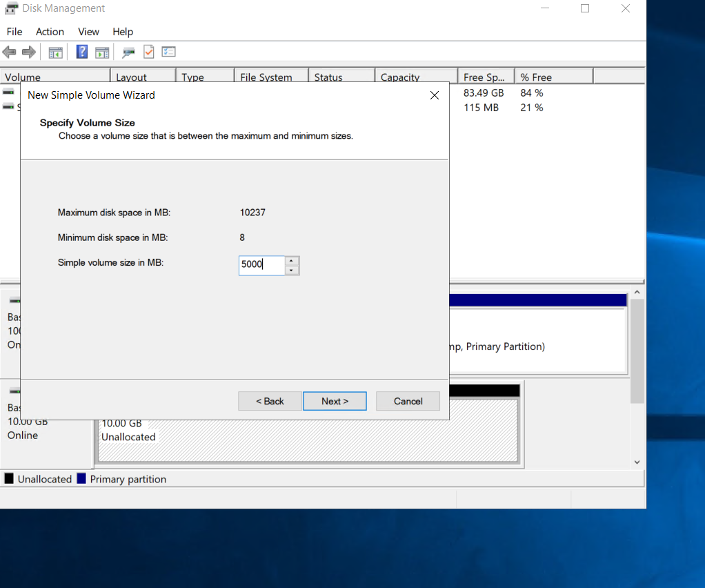Screen dimensions: 705x588
Task: Click the 21 % free cell
Action: 532,108
